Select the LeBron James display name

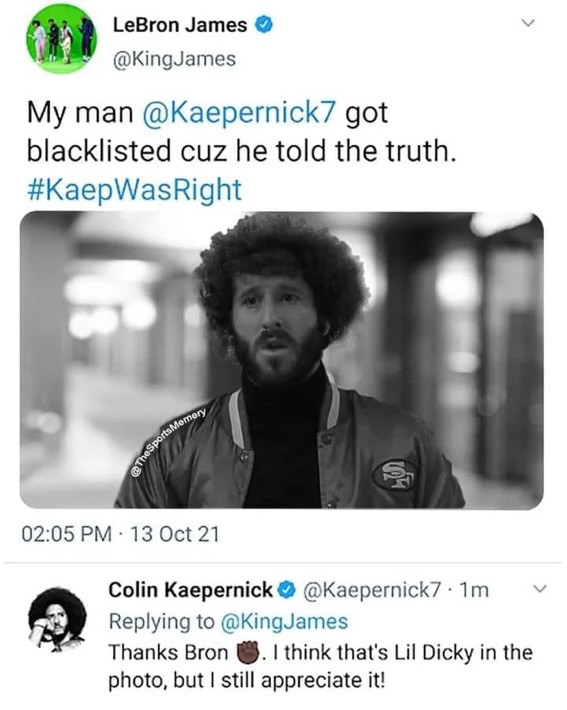point(180,25)
